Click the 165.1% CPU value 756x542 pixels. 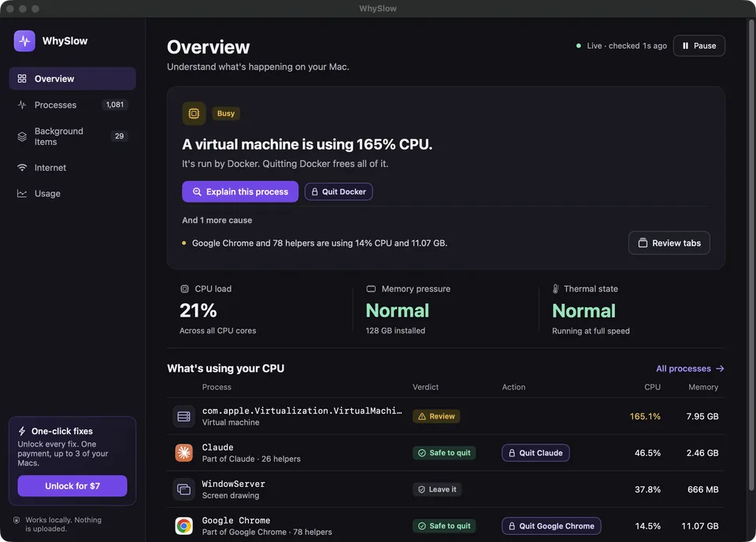click(645, 416)
